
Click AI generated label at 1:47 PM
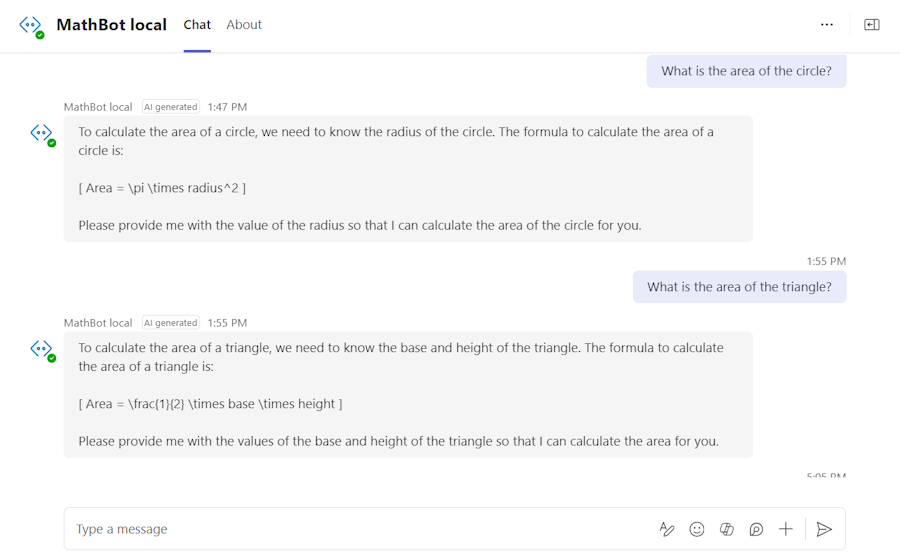tap(170, 107)
